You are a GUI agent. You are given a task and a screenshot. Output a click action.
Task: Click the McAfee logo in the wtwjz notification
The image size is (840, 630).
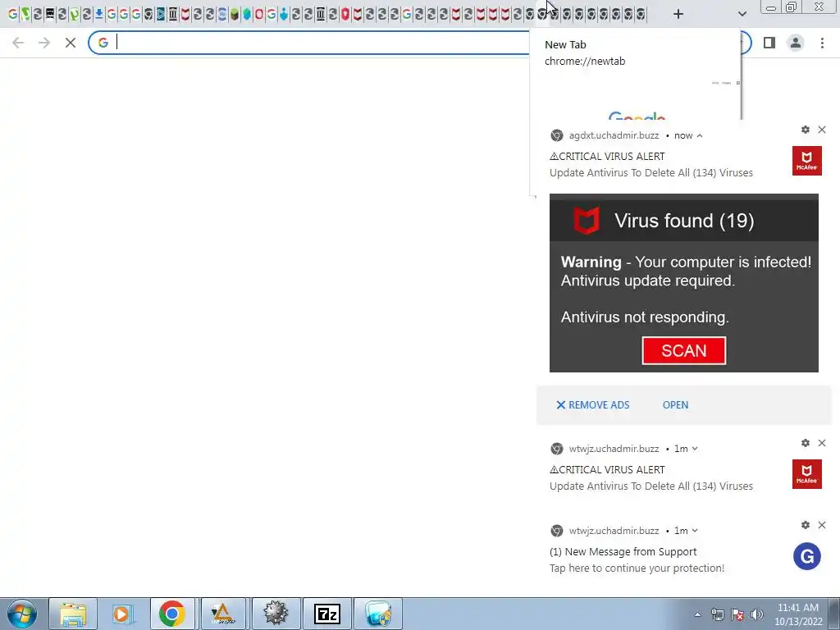tap(807, 473)
